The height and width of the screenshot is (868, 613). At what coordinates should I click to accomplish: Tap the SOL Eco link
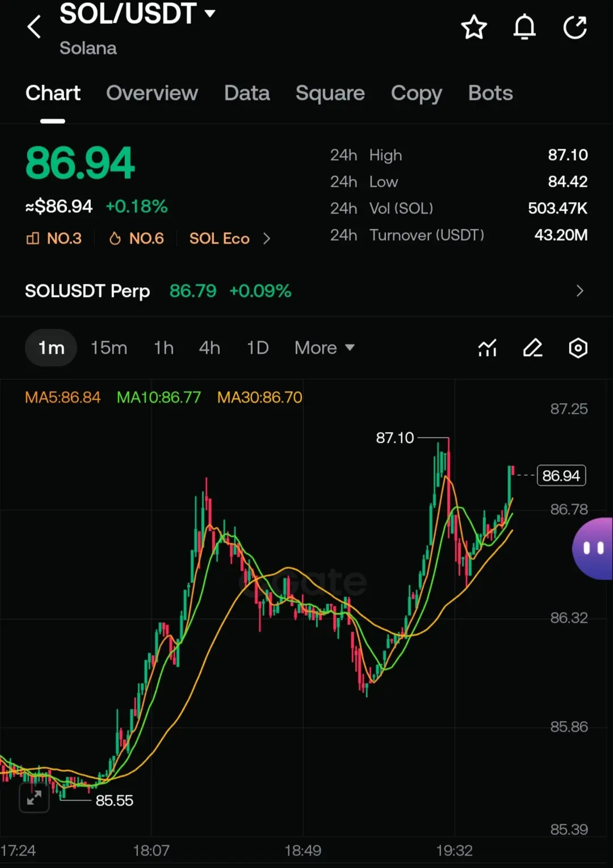click(x=220, y=238)
